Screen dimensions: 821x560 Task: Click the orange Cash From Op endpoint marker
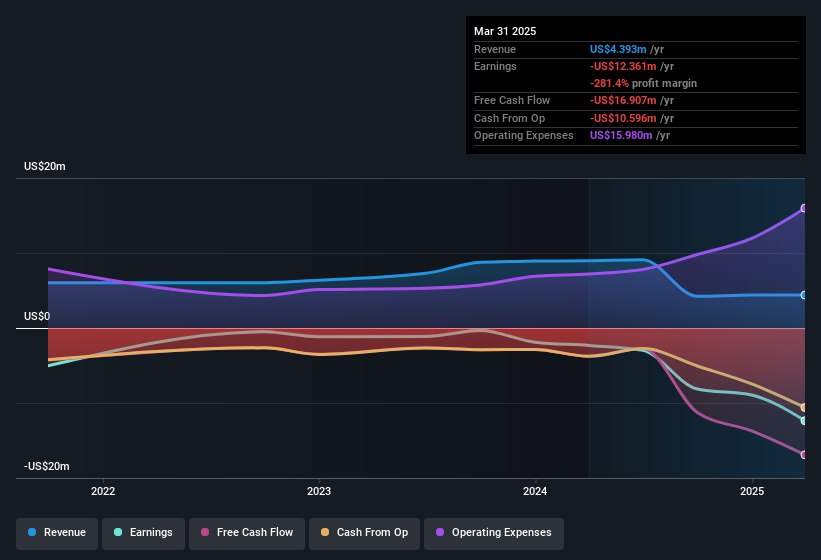(x=804, y=407)
